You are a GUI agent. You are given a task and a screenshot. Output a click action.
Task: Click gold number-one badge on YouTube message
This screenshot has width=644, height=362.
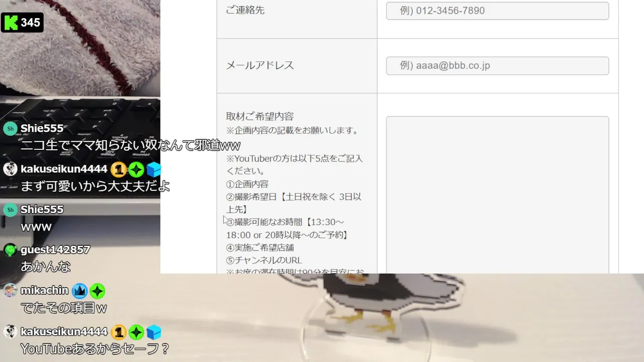pyautogui.click(x=118, y=332)
